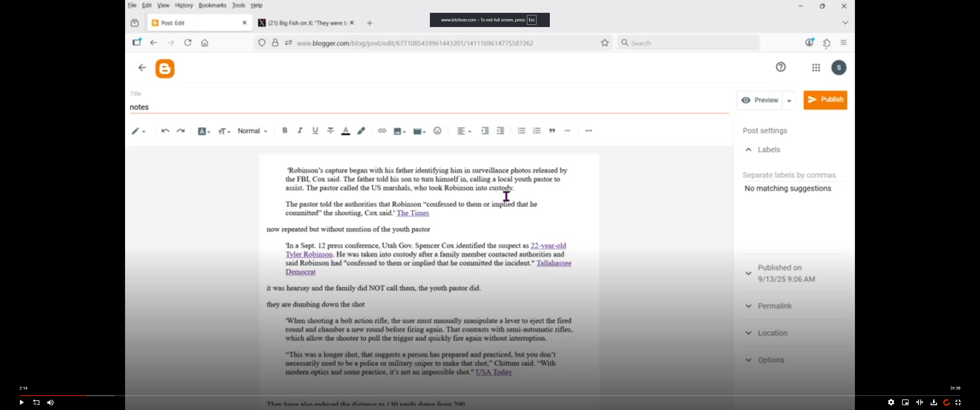Mute the video volume
The image size is (980, 410).
click(50, 402)
